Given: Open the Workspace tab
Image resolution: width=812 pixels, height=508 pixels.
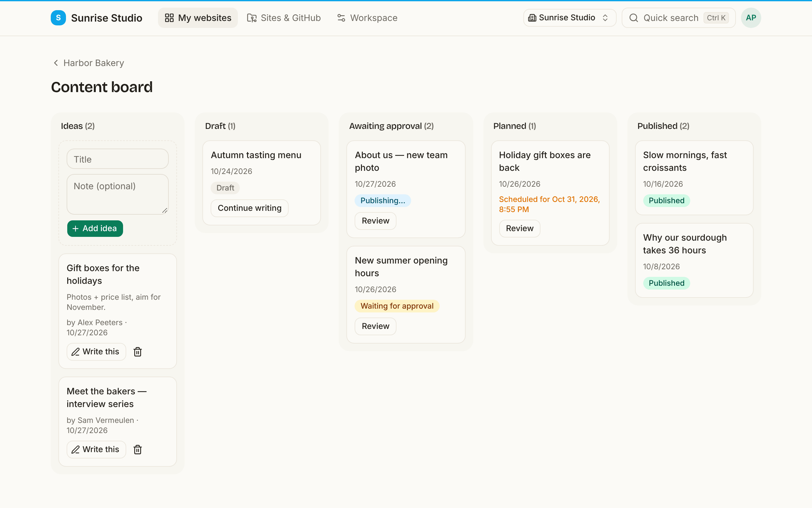Looking at the screenshot, I should (367, 18).
